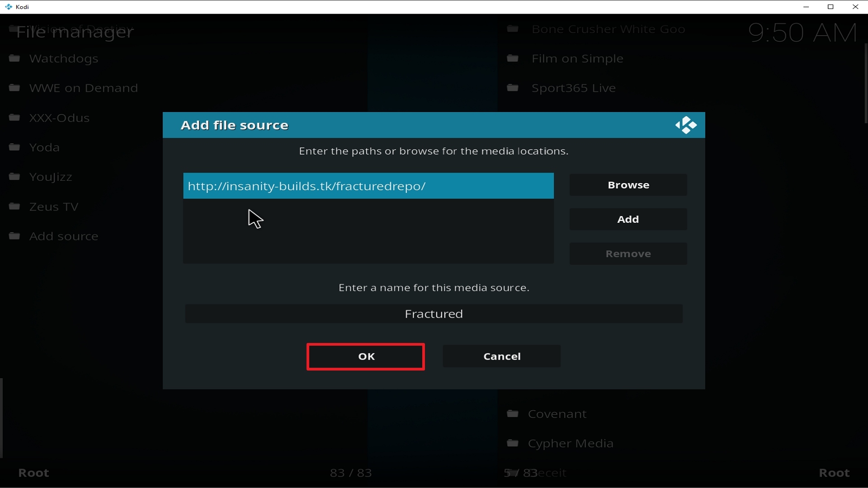Choose the Covenant list entry text
The width and height of the screenshot is (868, 488).
pyautogui.click(x=557, y=414)
